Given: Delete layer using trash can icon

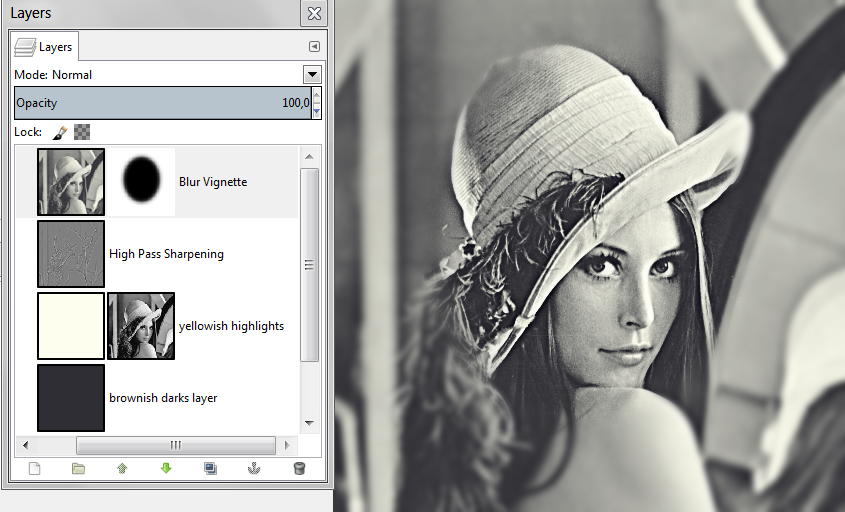Looking at the screenshot, I should [300, 468].
